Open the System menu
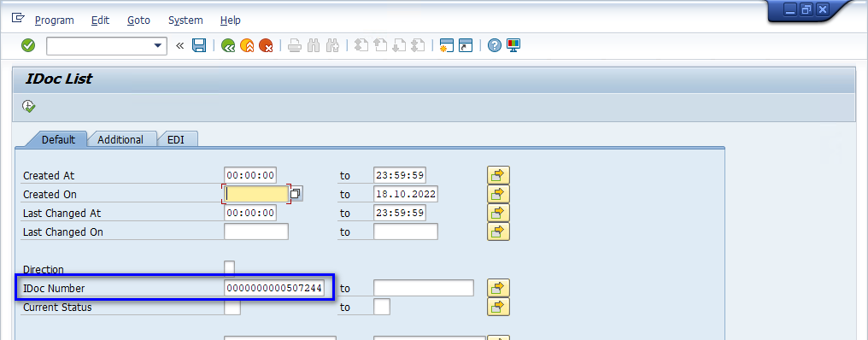Image resolution: width=868 pixels, height=340 pixels. [185, 20]
